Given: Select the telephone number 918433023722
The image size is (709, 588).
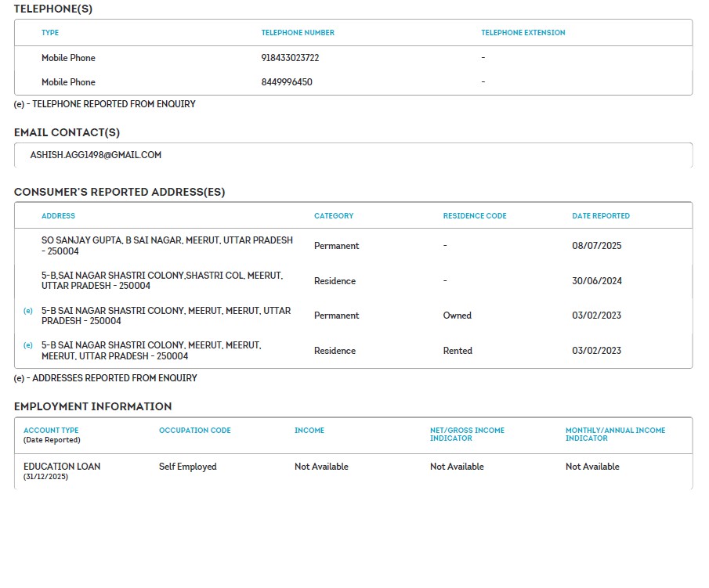Looking at the screenshot, I should (x=290, y=58).
